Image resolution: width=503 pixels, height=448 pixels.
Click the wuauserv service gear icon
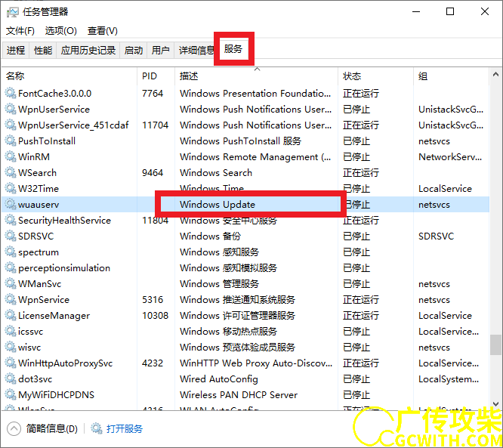[x=11, y=204]
